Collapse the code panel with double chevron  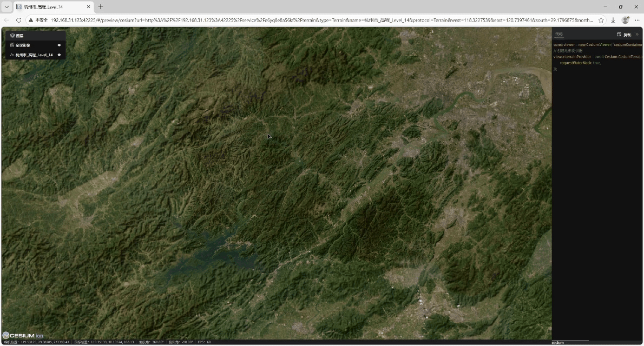click(637, 35)
